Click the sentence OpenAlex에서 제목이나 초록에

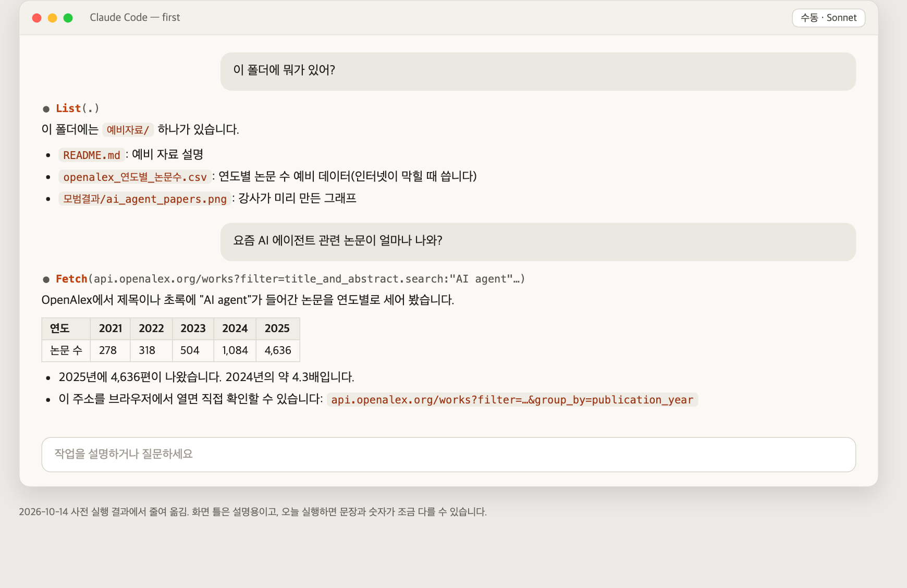tap(248, 300)
